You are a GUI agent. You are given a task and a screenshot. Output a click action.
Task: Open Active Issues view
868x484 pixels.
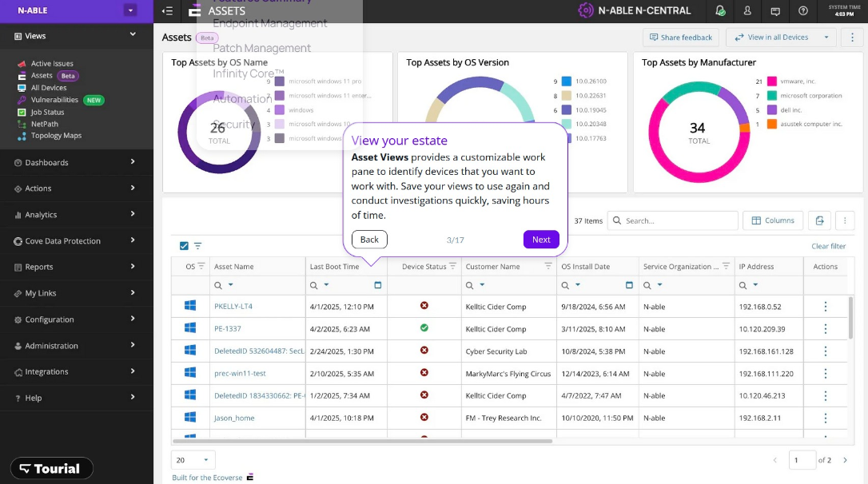52,64
